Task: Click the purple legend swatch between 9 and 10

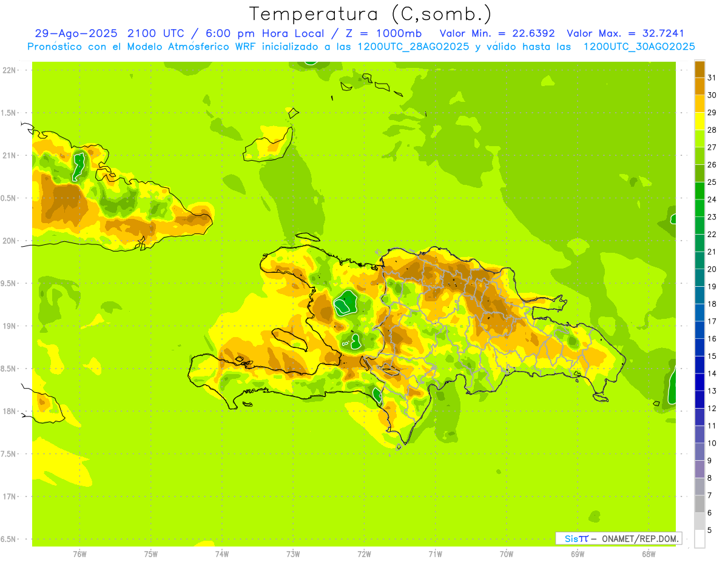Action: point(699,452)
